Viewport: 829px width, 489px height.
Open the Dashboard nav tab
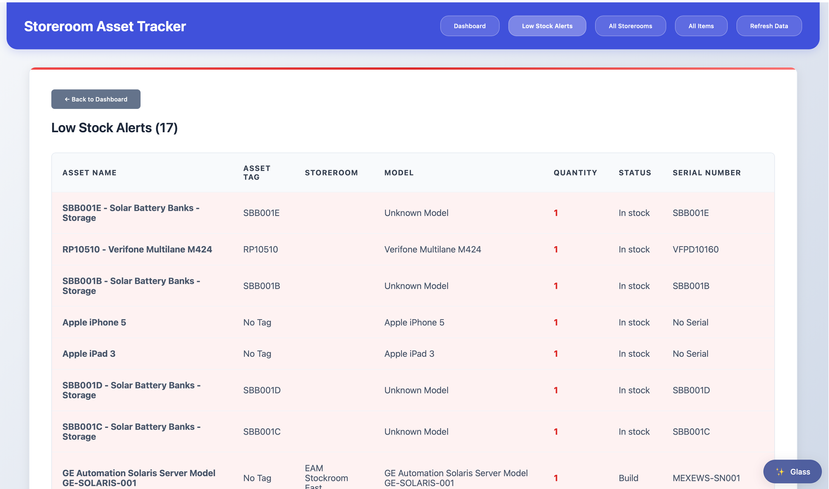point(469,26)
